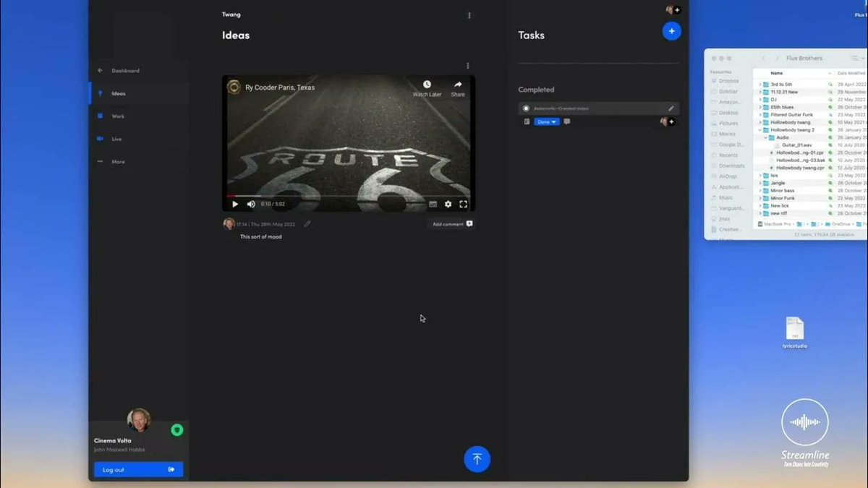Seek along the video progress bar
The width and height of the screenshot is (868, 488).
[x=349, y=196]
